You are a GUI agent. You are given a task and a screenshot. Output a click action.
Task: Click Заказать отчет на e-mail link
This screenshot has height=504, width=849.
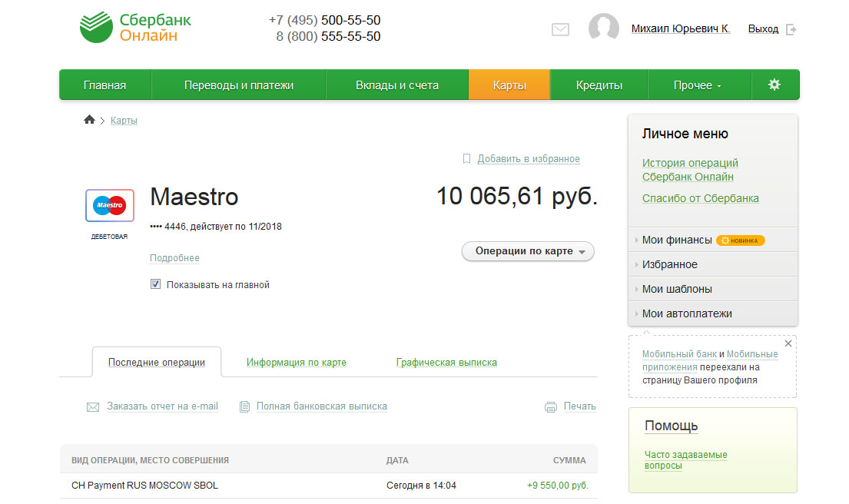[162, 406]
